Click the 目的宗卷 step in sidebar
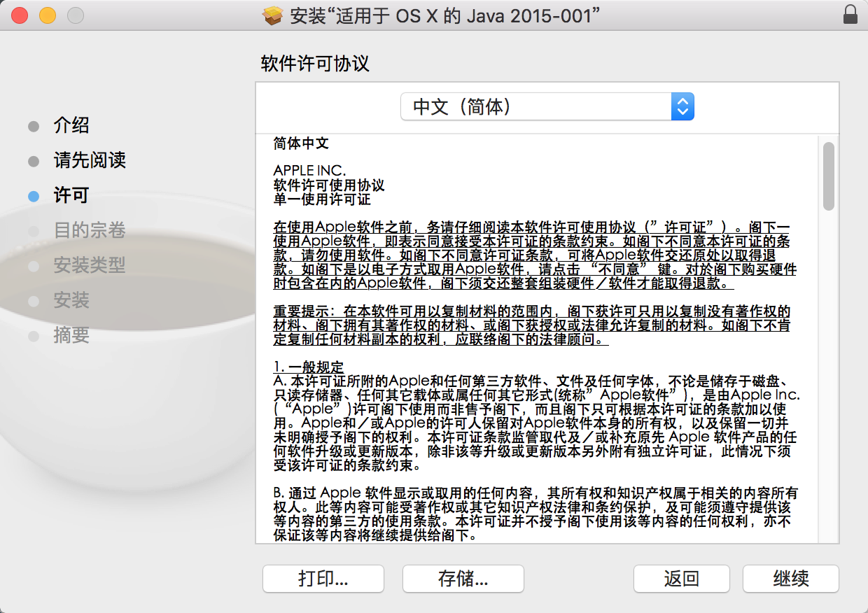 pos(90,231)
